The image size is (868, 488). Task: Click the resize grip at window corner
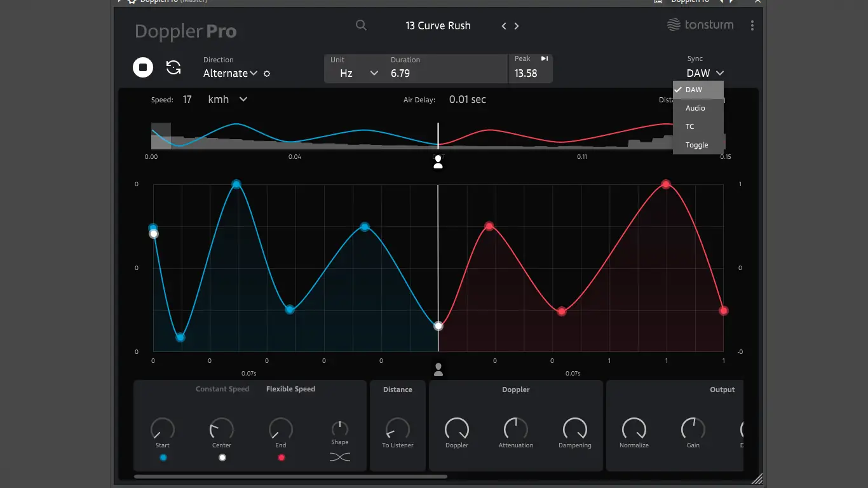(x=757, y=478)
